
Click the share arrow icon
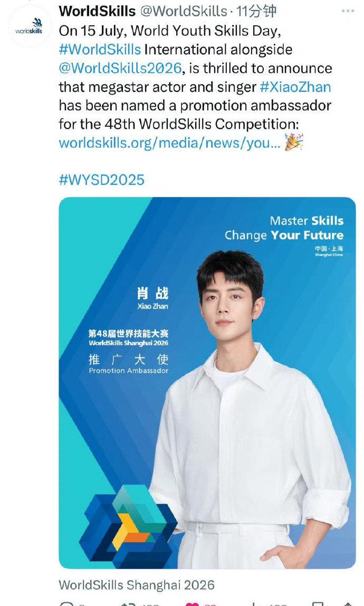(348, 604)
